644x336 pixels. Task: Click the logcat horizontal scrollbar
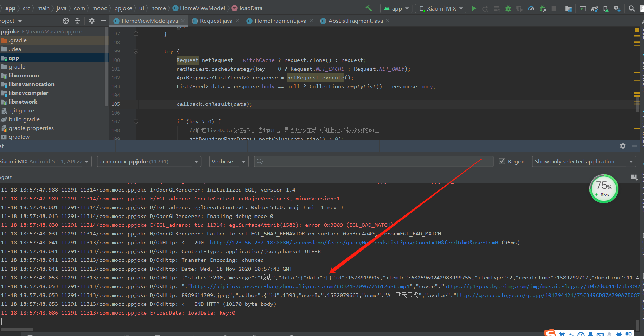coord(17,330)
